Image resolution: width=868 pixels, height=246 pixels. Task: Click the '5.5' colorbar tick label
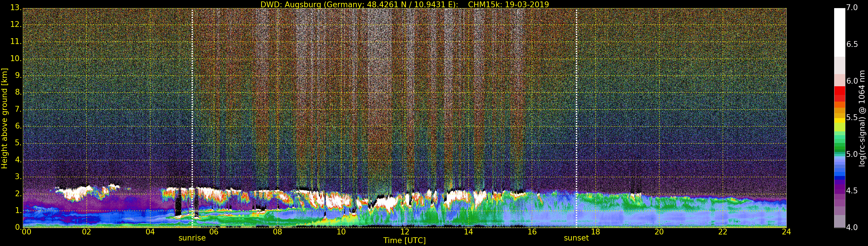click(852, 117)
